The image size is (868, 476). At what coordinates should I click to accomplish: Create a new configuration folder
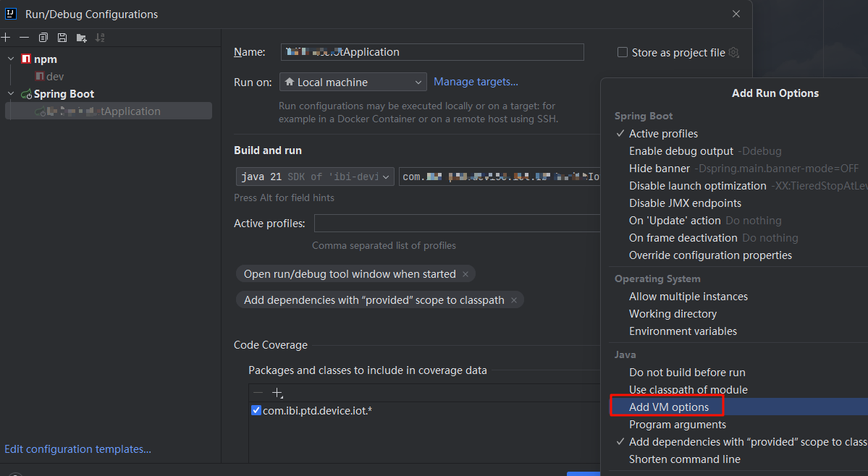[81, 38]
